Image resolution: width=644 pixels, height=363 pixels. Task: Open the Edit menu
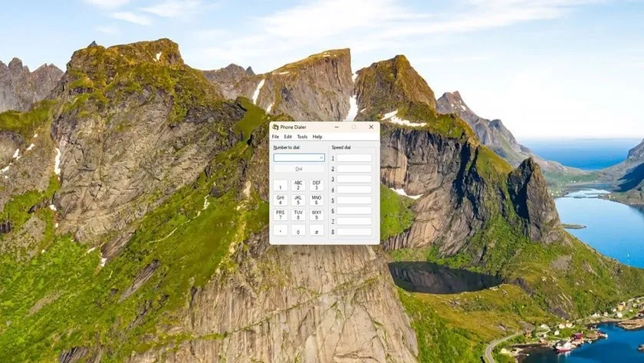coord(288,137)
